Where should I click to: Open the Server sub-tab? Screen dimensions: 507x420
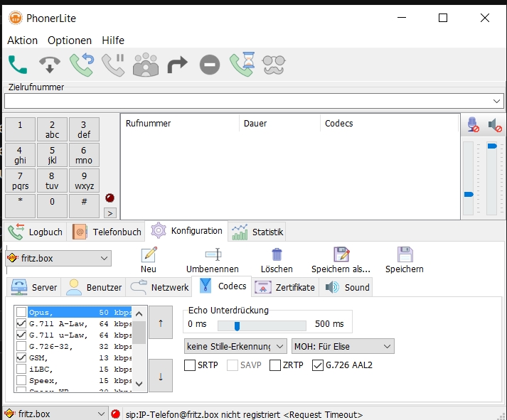pos(33,287)
